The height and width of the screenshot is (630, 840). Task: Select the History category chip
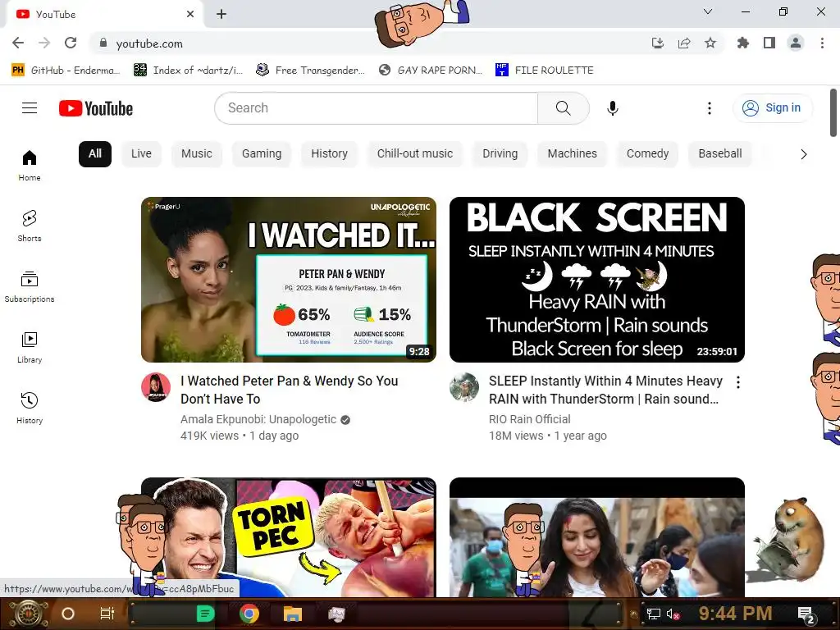tap(330, 153)
